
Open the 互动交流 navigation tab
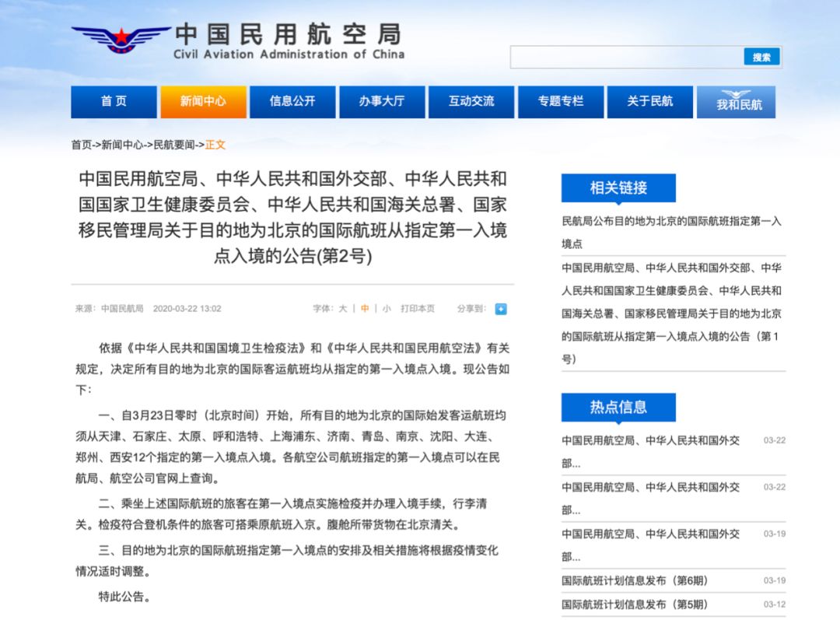click(x=471, y=102)
